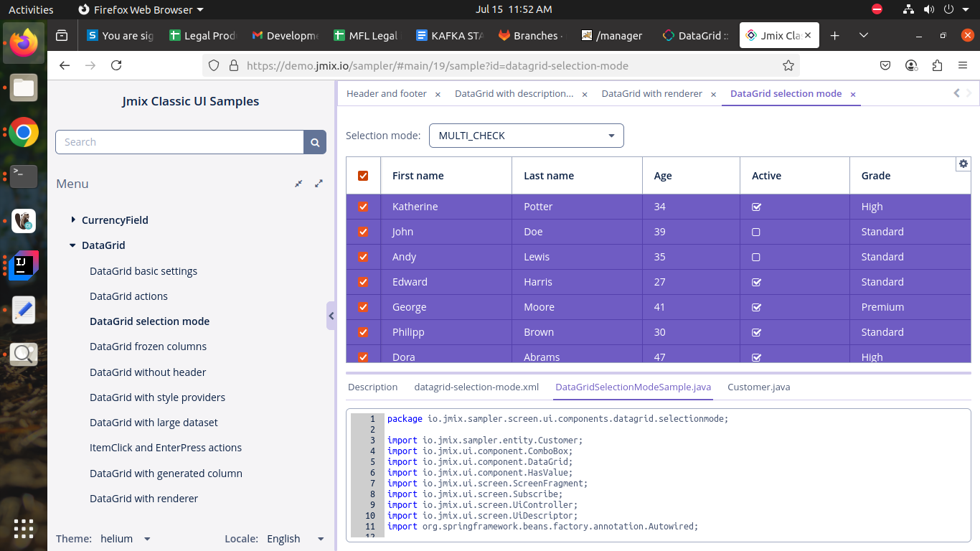This screenshot has height=551, width=980.
Task: Collapse the DataGrid menu node
Action: pos(72,245)
